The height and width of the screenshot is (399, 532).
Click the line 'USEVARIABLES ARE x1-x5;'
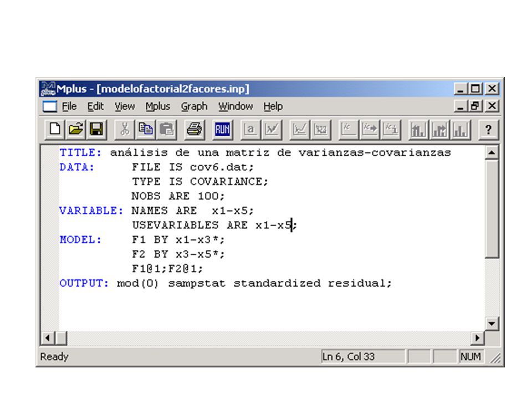point(214,226)
